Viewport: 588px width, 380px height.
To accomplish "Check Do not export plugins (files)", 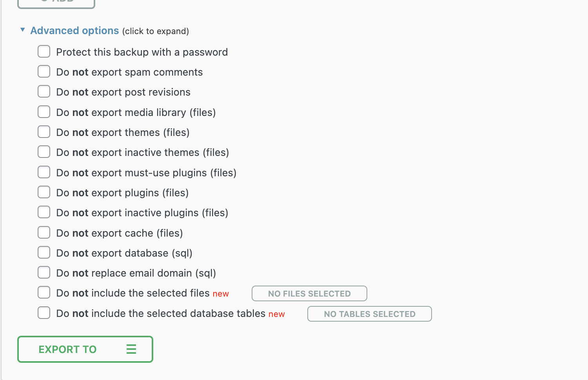I will coord(44,192).
